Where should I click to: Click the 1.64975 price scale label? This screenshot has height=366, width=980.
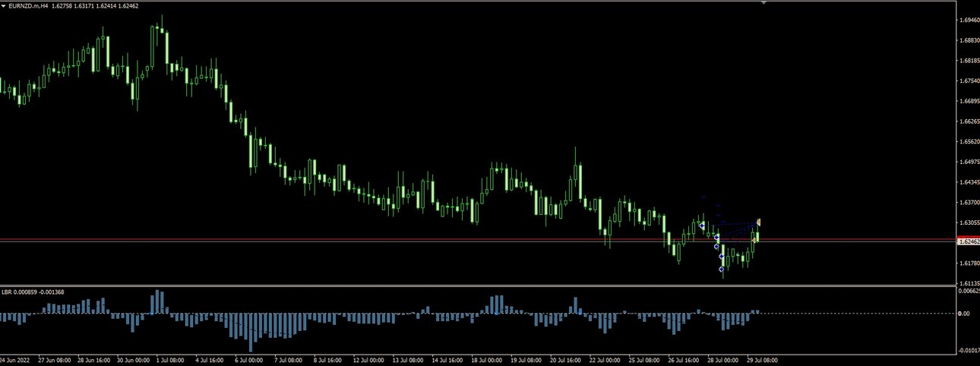(x=969, y=162)
